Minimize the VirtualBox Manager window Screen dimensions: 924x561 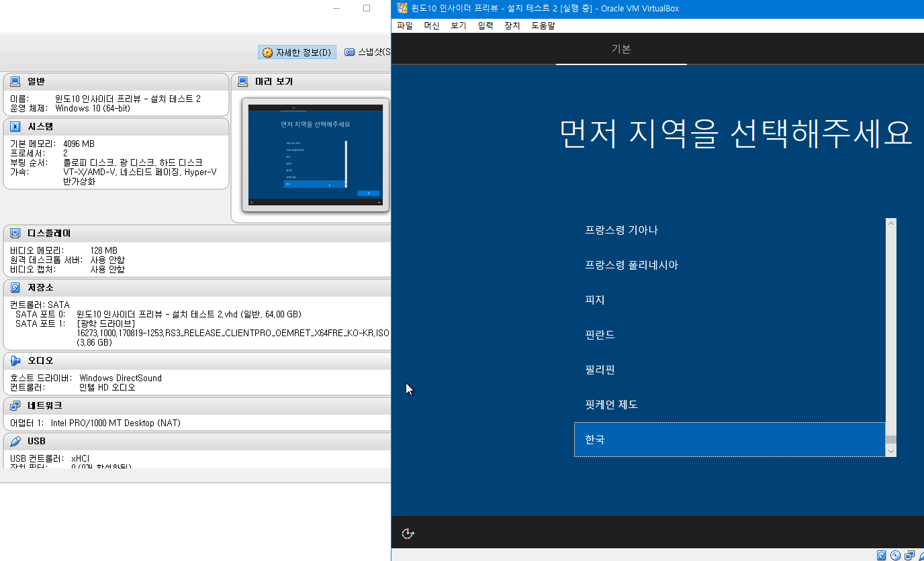click(x=336, y=8)
